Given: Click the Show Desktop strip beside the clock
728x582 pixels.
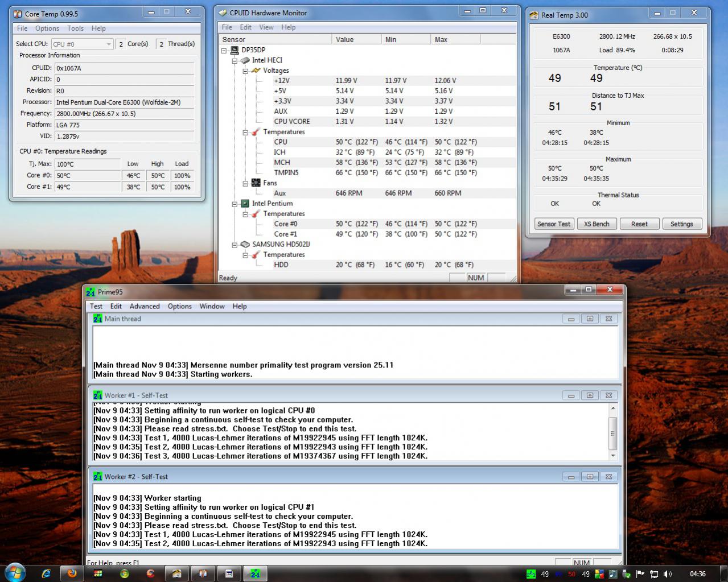Looking at the screenshot, I should click(724, 573).
